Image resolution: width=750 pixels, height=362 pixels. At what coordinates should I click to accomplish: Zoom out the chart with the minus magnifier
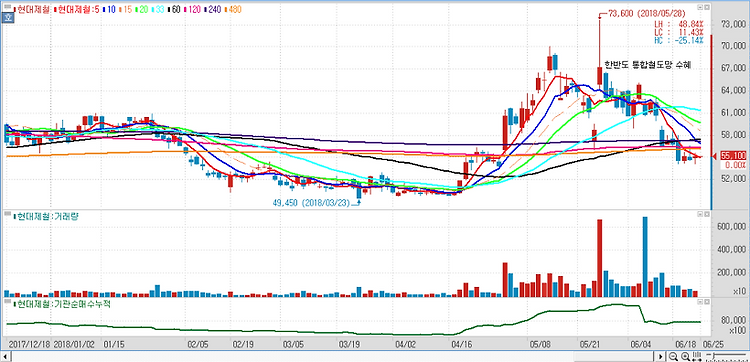click(x=673, y=356)
